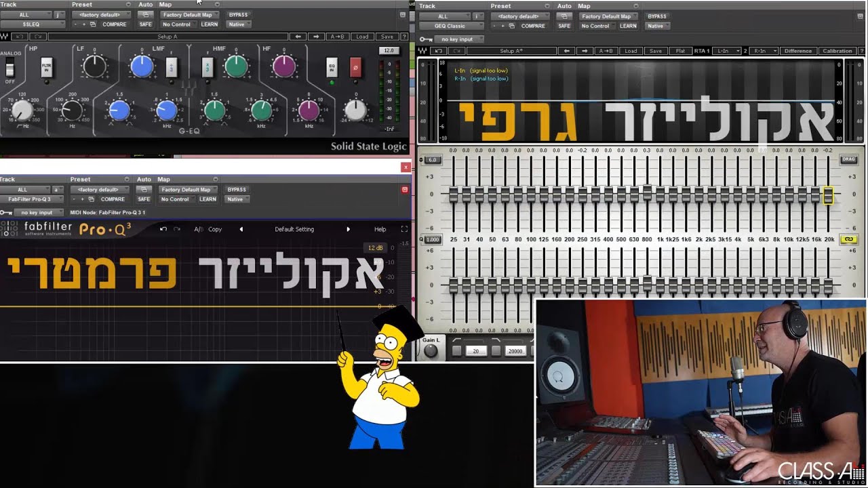
Task: Open help question mark in SSL EQ
Action: (405, 37)
